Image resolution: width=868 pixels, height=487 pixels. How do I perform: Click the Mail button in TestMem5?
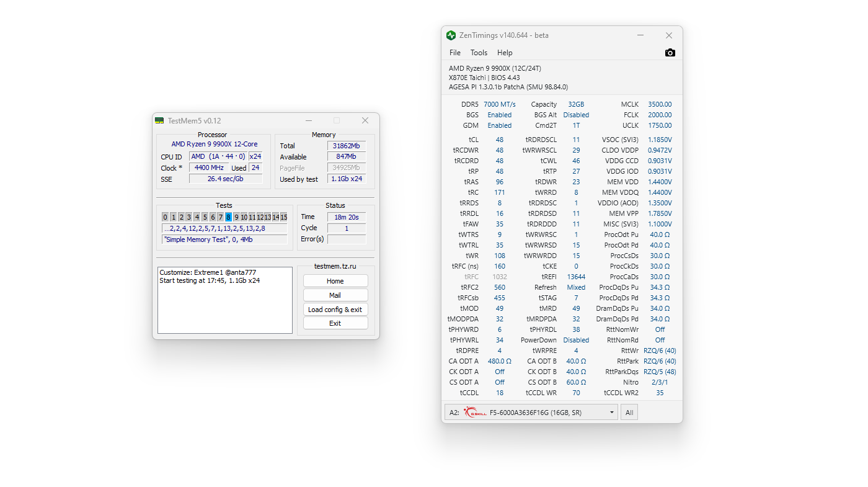(x=335, y=295)
